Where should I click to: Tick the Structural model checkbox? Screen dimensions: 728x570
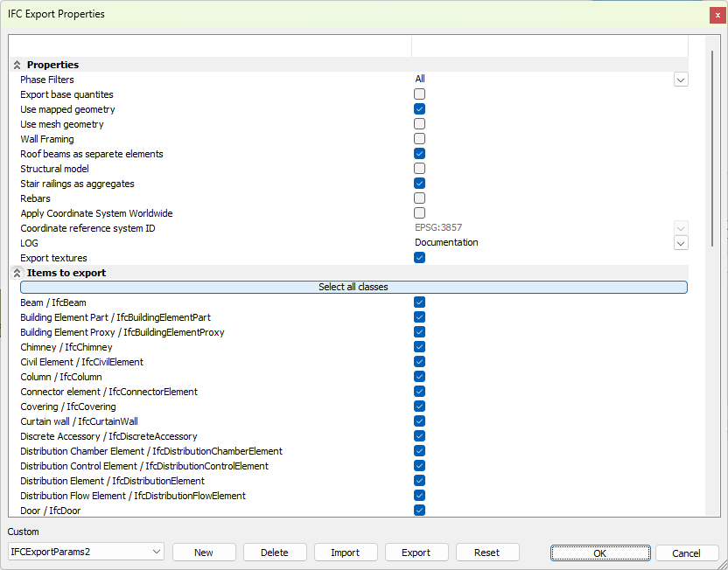(420, 169)
